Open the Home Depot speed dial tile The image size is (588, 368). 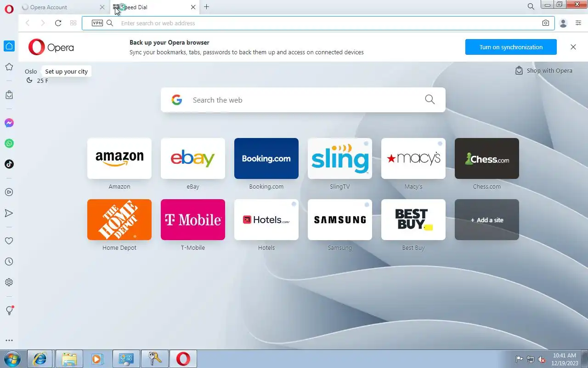[x=119, y=219]
